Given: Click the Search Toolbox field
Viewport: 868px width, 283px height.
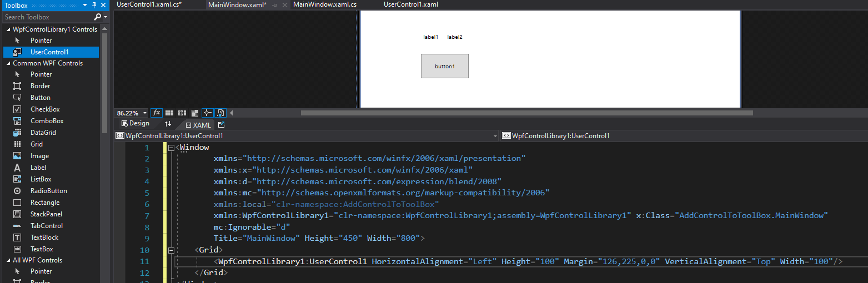Looking at the screenshot, I should click(48, 17).
